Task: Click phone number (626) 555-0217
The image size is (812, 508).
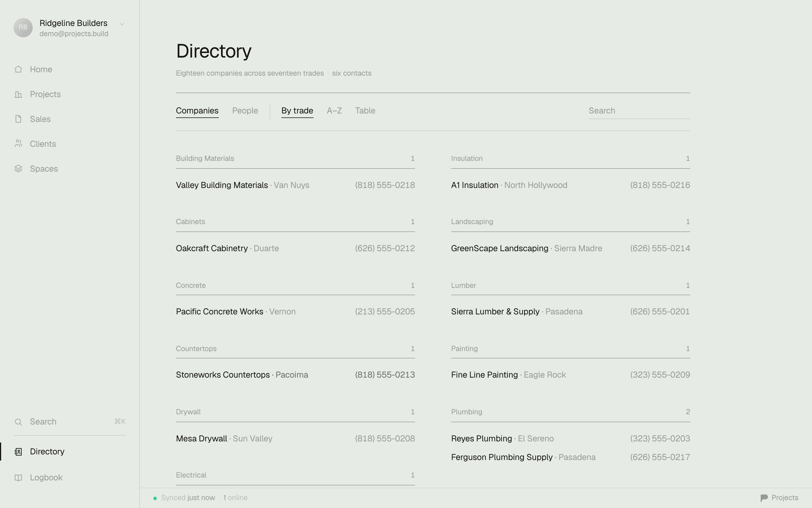Action: (660, 457)
